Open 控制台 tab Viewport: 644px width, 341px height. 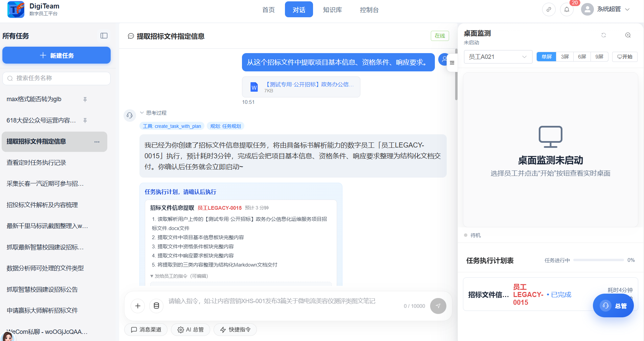click(x=369, y=10)
